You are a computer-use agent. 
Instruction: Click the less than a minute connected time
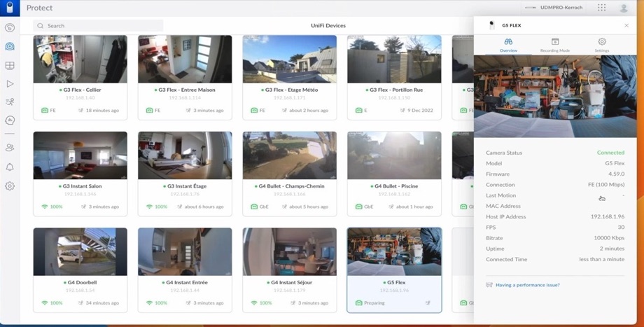click(x=602, y=259)
